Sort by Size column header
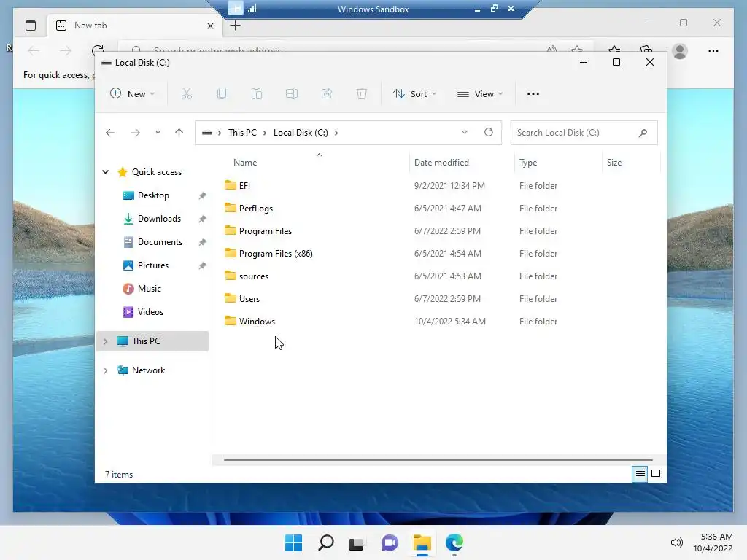Image resolution: width=747 pixels, height=560 pixels. 614,163
